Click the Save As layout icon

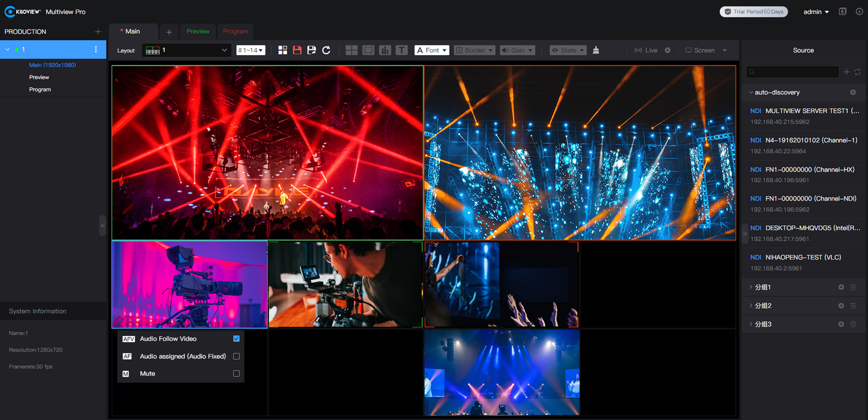312,50
